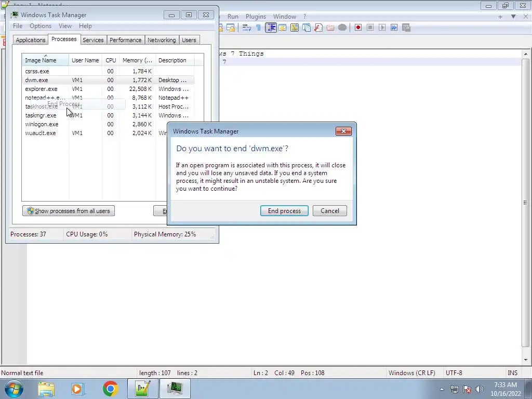Switch to the Networking tab
The image size is (532, 399).
pos(162,40)
